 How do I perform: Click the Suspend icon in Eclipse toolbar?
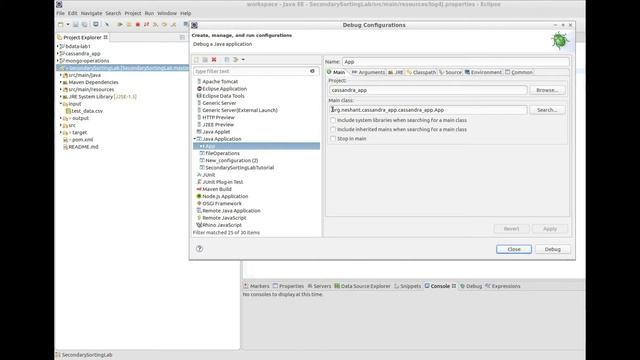point(129,24)
